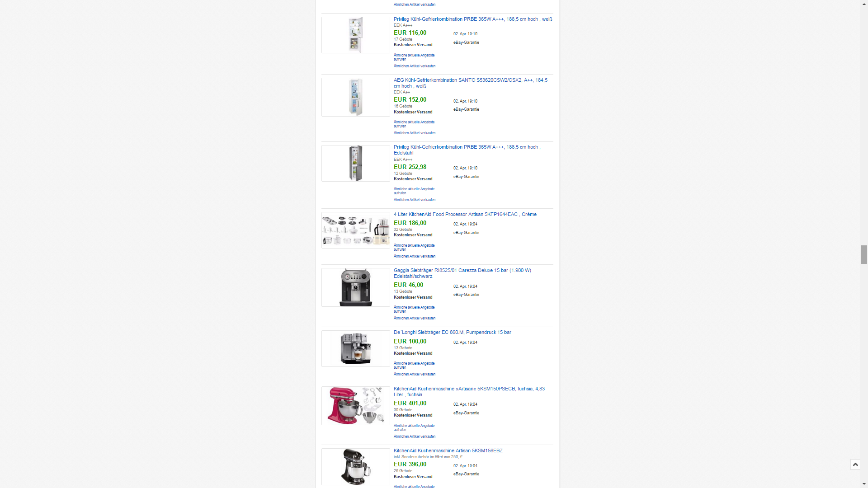Click 'Ähnlichen Artikel verkaufen' under the Gaggia listing
The height and width of the screenshot is (488, 868).
click(x=415, y=318)
